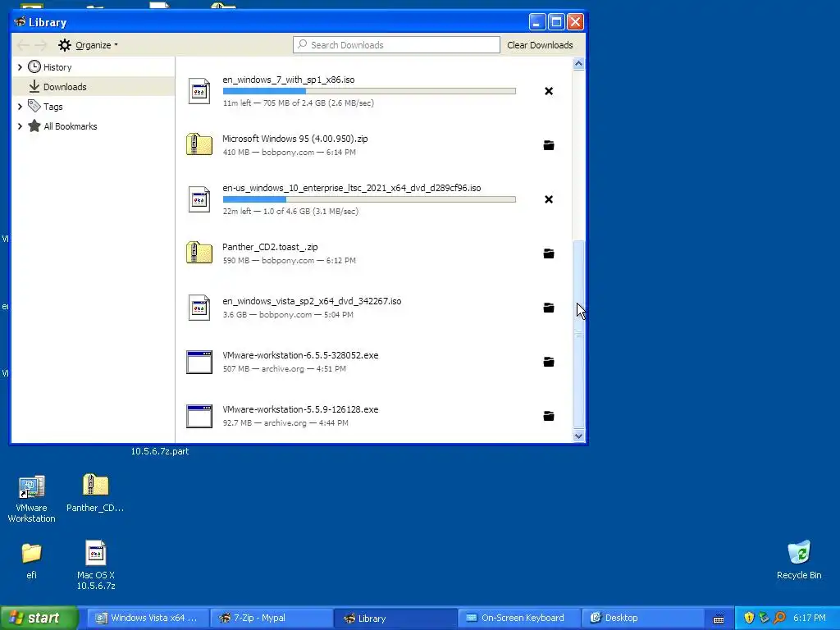Screen dimensions: 840x630
Task: Click the keyboard icon beside system tray
Action: [x=719, y=619]
